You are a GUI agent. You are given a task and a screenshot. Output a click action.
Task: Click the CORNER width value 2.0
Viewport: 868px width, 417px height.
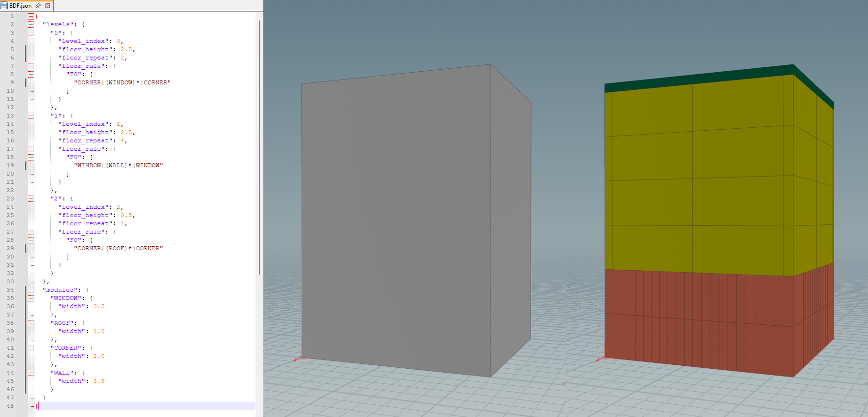tap(99, 356)
